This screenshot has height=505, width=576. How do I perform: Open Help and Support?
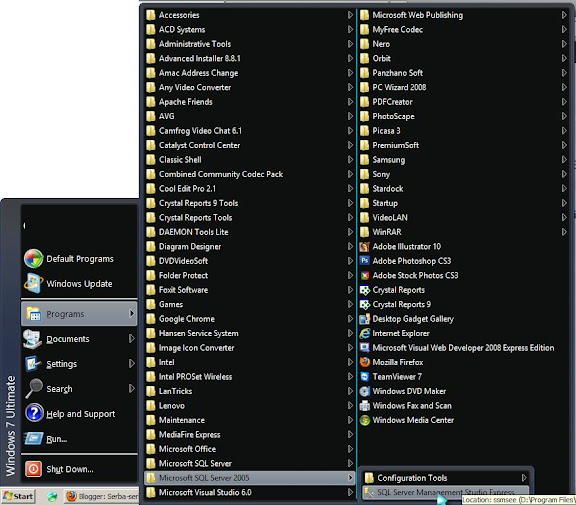(79, 414)
